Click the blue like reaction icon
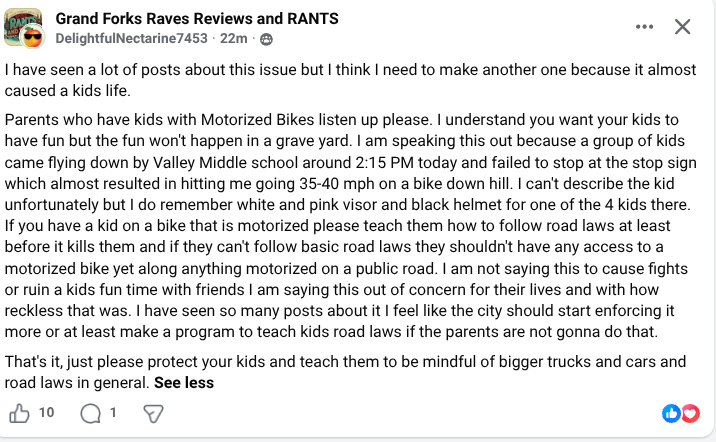Screen dimensions: 716x442 (671, 414)
